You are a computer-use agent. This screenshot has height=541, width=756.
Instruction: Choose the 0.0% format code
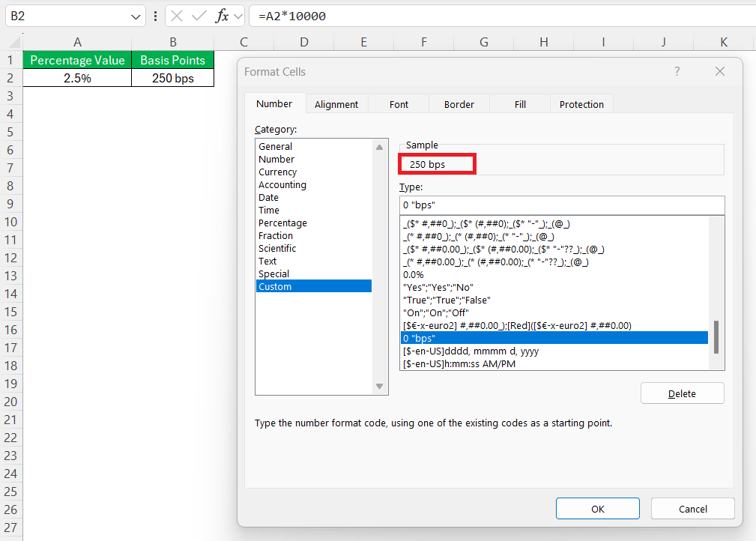pyautogui.click(x=554, y=275)
